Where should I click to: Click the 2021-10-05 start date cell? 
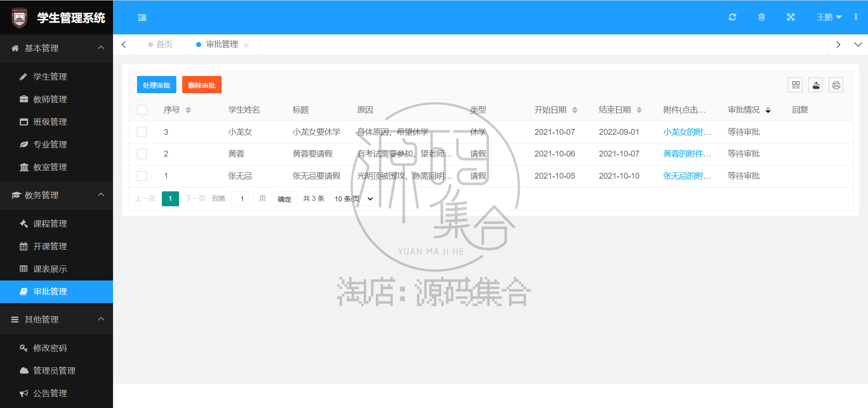555,176
